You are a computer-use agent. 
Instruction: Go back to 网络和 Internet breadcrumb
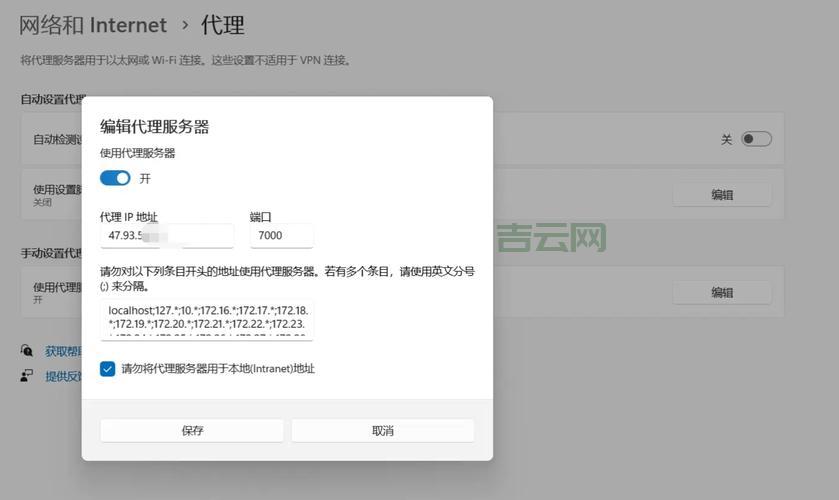93,25
